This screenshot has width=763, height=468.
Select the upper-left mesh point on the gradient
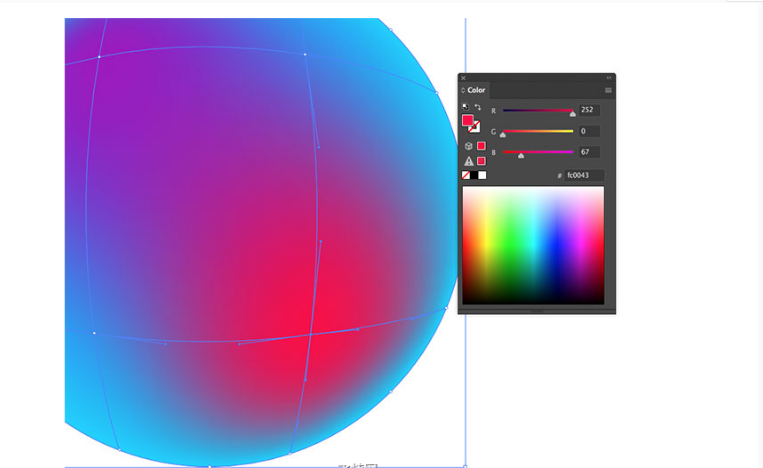click(99, 57)
